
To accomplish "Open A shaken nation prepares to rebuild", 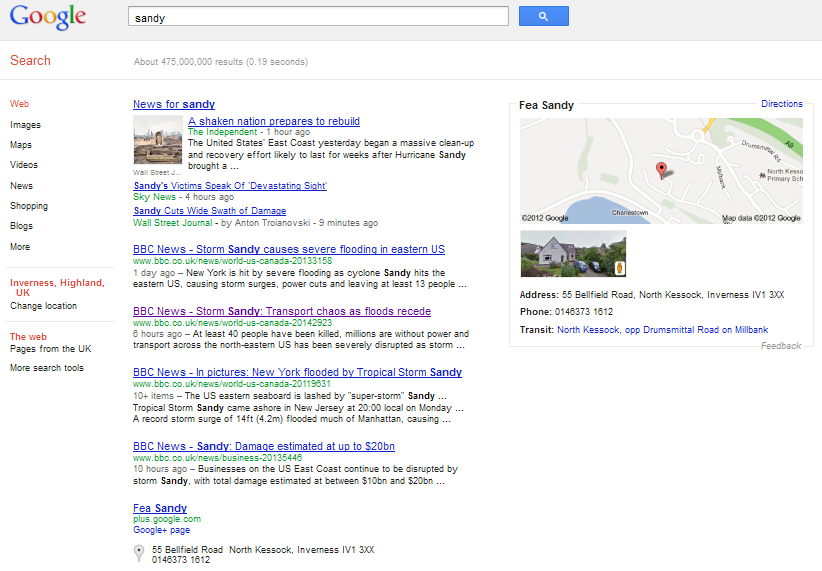I will (274, 121).
